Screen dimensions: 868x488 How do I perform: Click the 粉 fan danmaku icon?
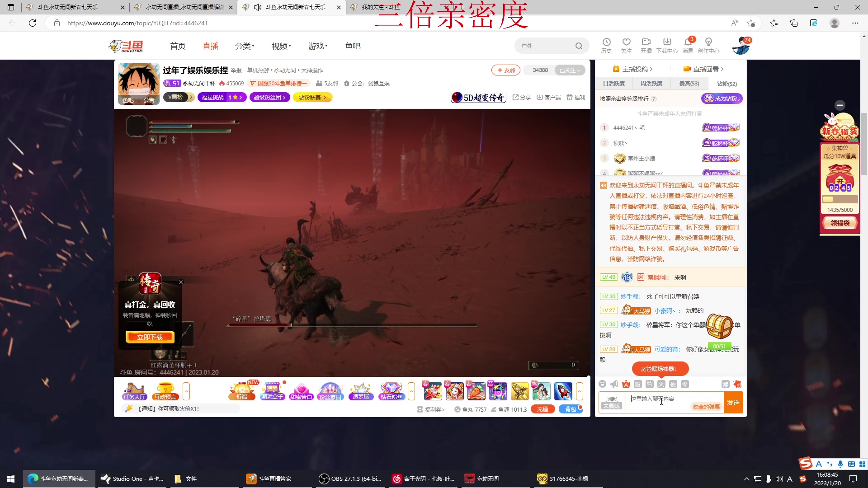[x=637, y=384]
